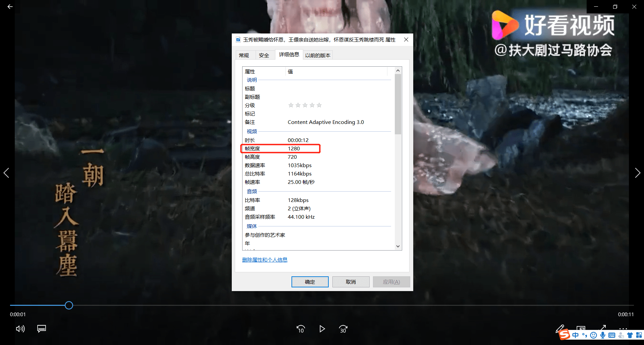Minimize the player window
644x345 pixels.
596,7
